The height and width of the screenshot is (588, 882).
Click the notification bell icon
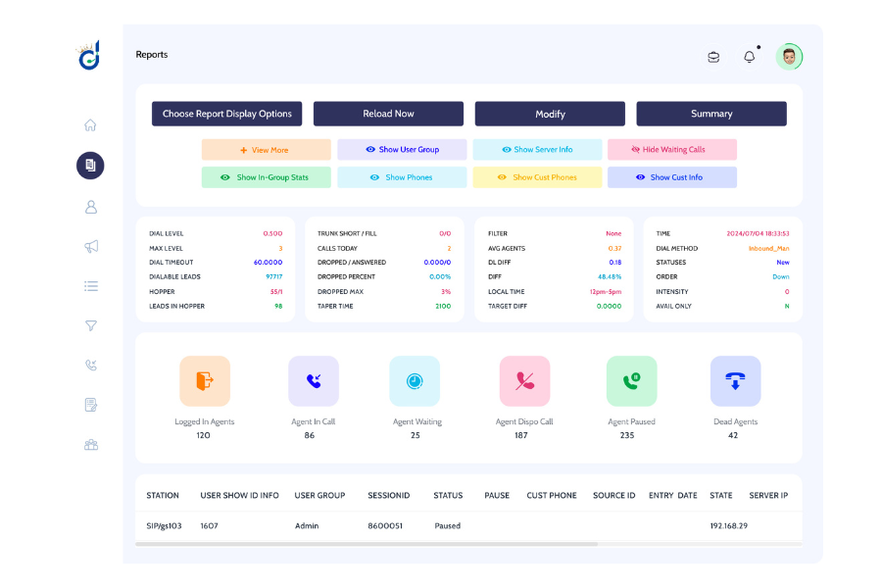750,57
